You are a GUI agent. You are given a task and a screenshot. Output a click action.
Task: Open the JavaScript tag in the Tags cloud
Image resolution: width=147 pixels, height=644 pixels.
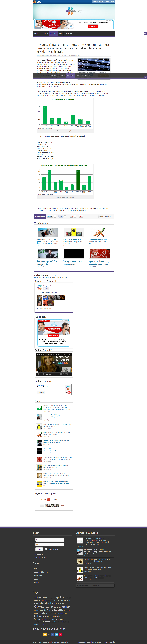(58, 610)
